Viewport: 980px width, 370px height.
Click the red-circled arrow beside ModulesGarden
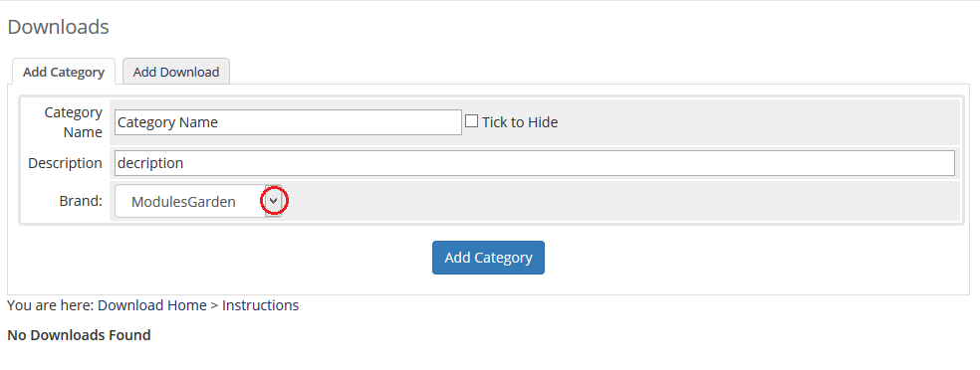tap(273, 201)
